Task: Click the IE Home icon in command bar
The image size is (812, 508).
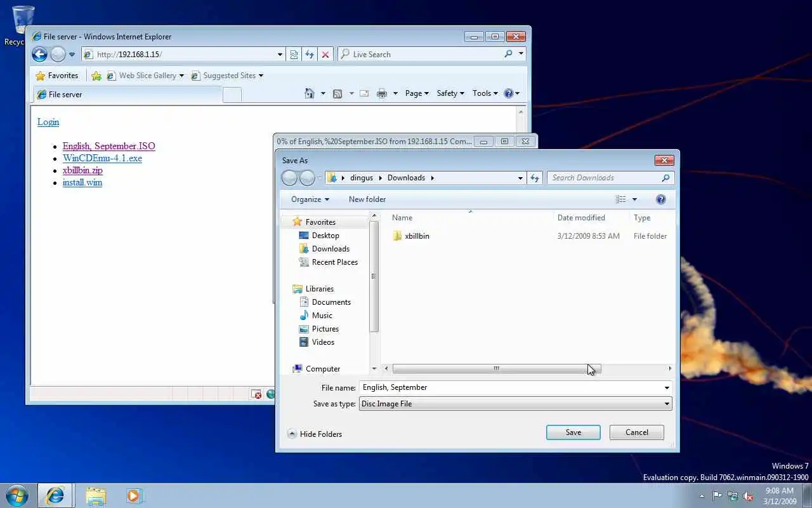Action: click(310, 93)
